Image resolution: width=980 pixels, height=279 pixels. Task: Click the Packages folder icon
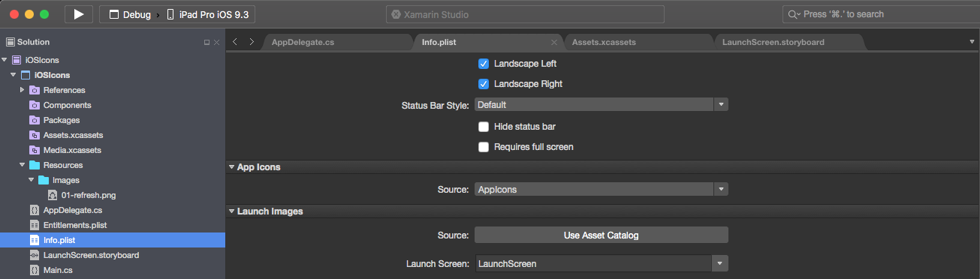click(x=35, y=120)
